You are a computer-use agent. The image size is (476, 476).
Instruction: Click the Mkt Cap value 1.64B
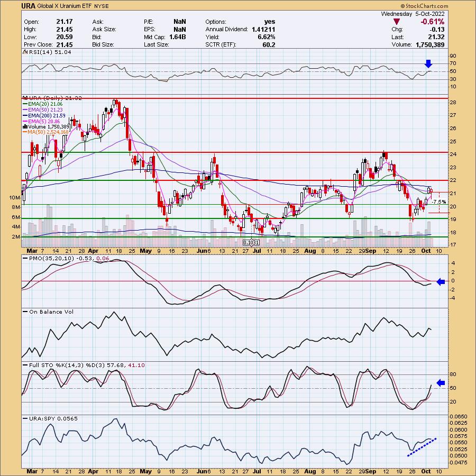(x=178, y=37)
